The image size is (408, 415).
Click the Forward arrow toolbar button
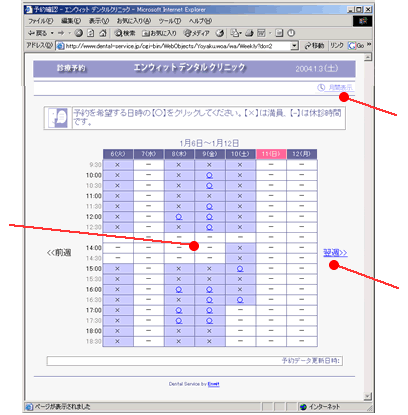(61, 33)
